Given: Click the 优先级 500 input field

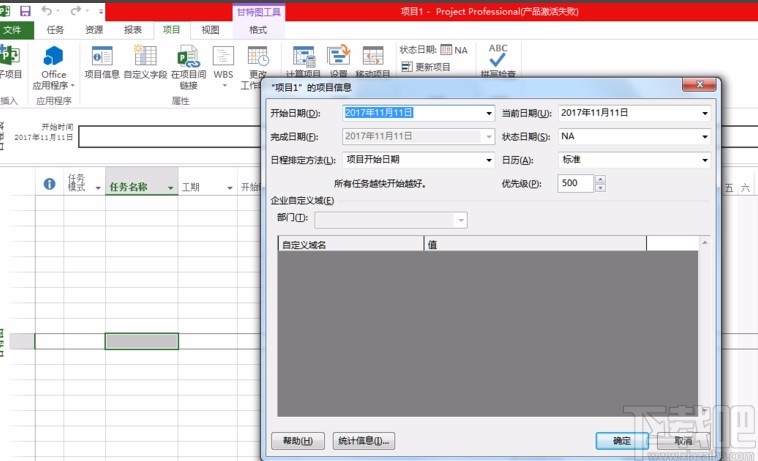Looking at the screenshot, I should [x=575, y=184].
